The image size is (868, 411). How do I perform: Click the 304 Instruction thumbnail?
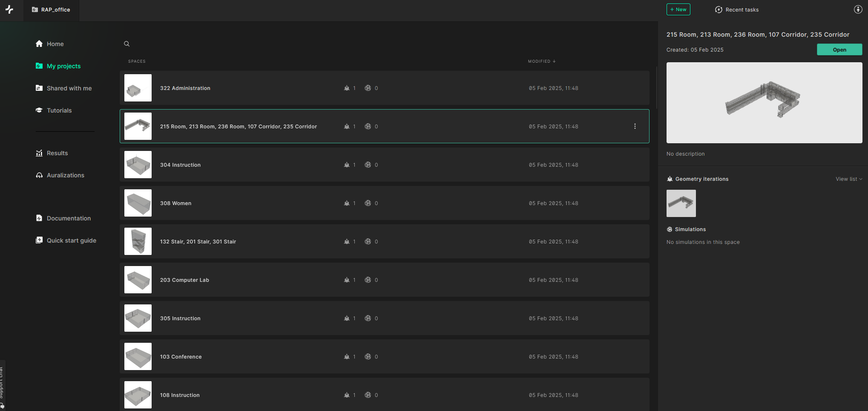138,165
